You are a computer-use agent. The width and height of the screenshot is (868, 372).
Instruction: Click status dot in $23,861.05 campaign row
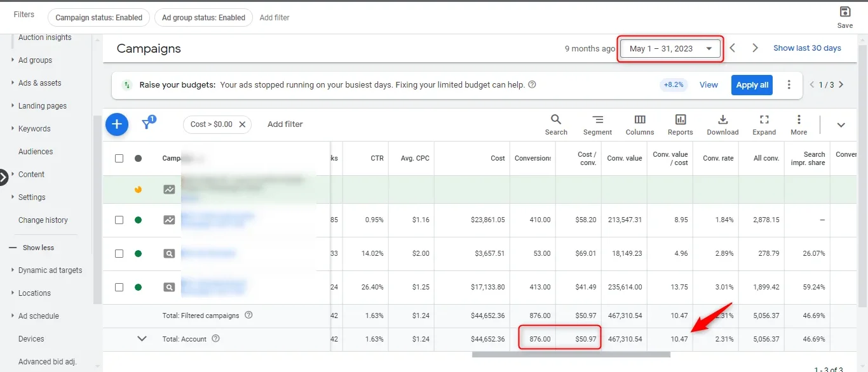139,220
